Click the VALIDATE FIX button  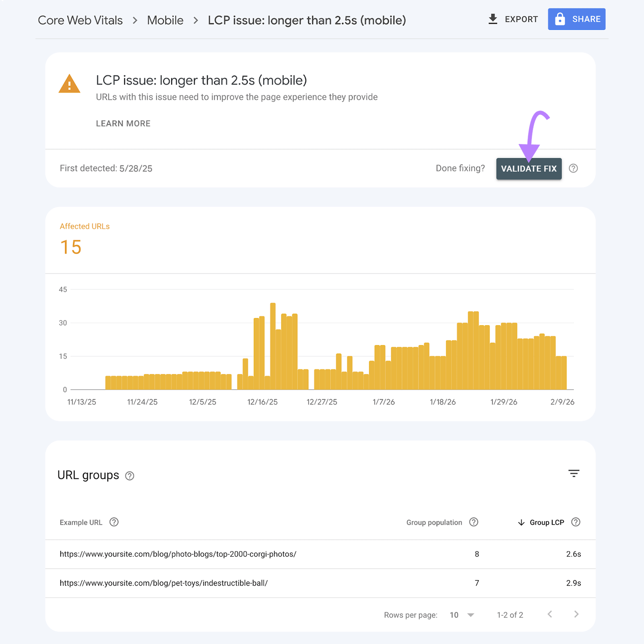528,169
